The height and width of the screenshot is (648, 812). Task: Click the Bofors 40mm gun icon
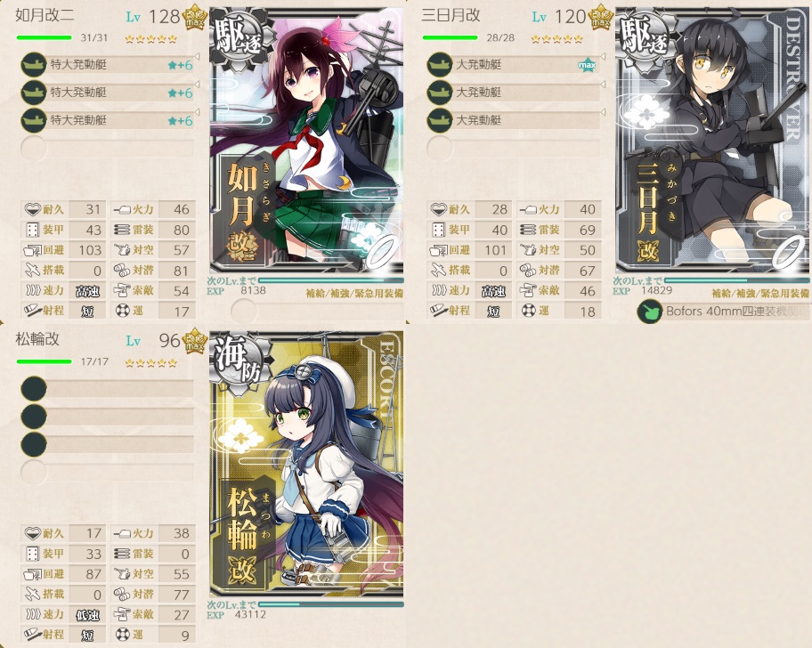650,312
